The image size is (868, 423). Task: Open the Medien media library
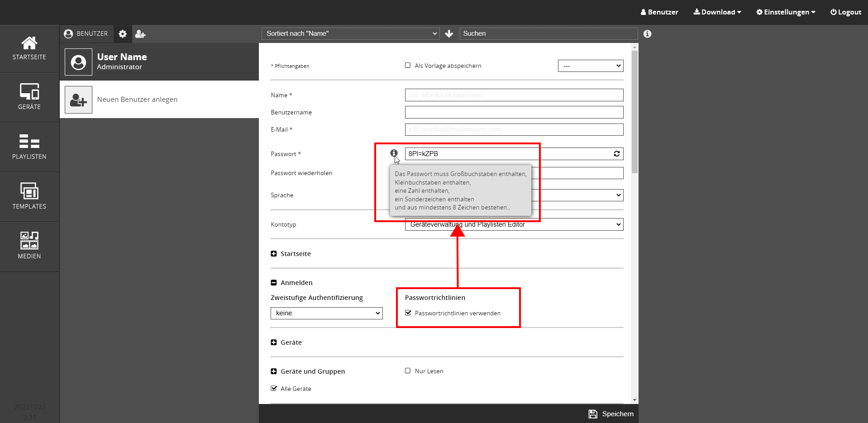click(29, 246)
